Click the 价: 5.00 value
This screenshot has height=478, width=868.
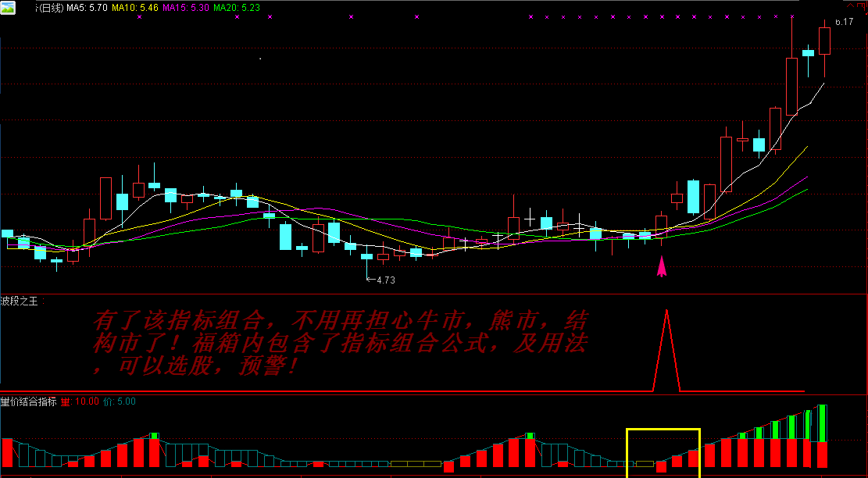pos(119,401)
